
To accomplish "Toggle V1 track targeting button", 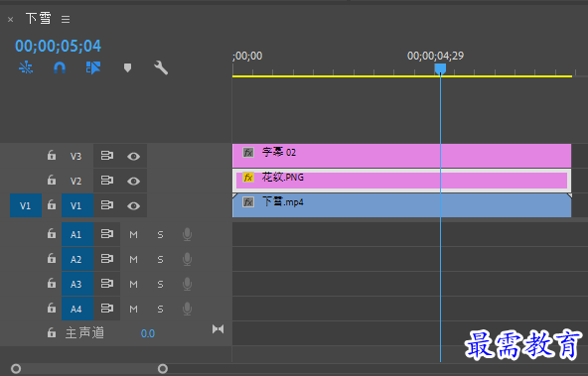I will (x=77, y=205).
